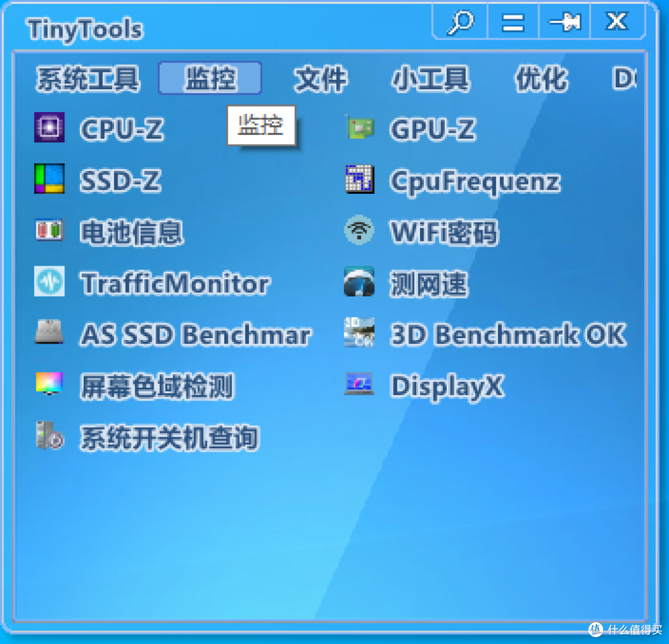This screenshot has height=644, width=669.
Task: Open WiFi密码 tool label
Action: (444, 232)
